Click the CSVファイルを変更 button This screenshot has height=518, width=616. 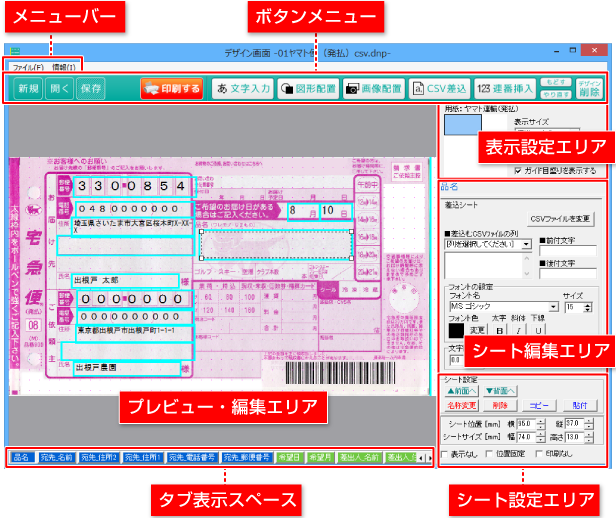(x=560, y=219)
